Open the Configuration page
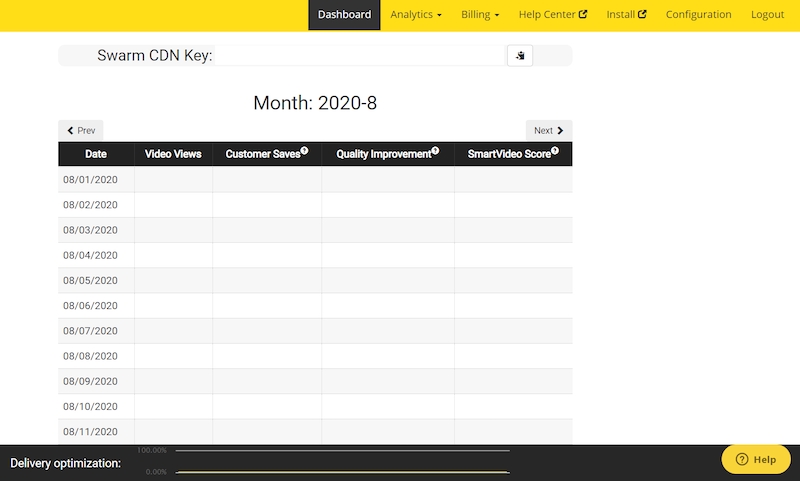This screenshot has height=481, width=800. tap(698, 15)
